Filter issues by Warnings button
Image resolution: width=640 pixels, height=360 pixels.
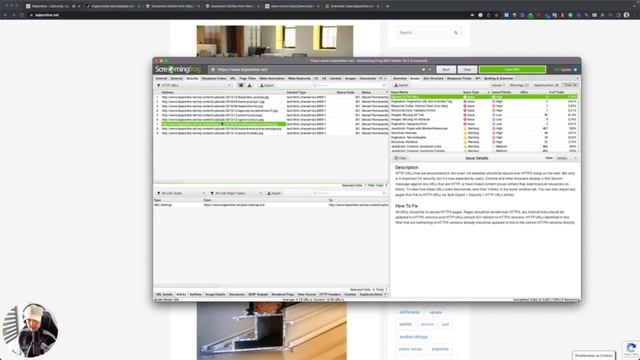(x=519, y=85)
